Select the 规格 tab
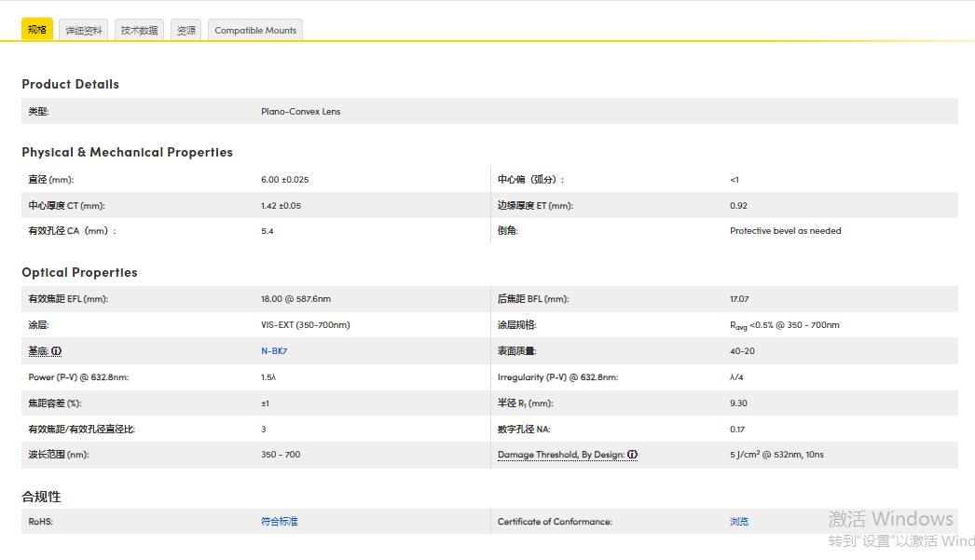975x560 pixels. point(37,30)
